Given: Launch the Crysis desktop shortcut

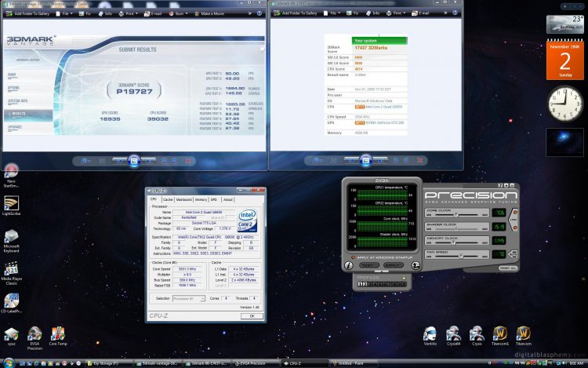Looking at the screenshot, I should point(477,336).
